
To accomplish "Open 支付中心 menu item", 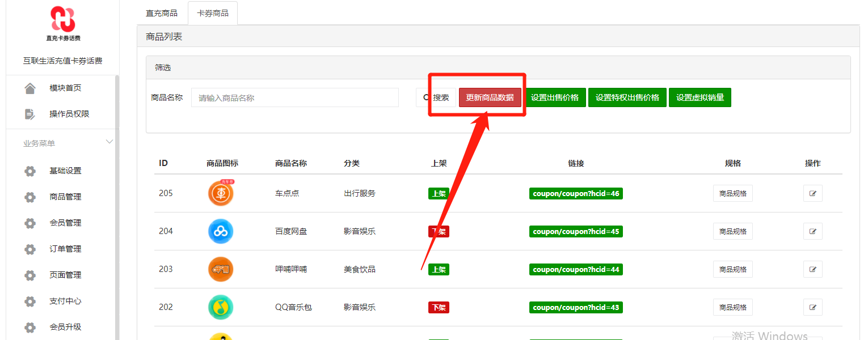I will [65, 301].
